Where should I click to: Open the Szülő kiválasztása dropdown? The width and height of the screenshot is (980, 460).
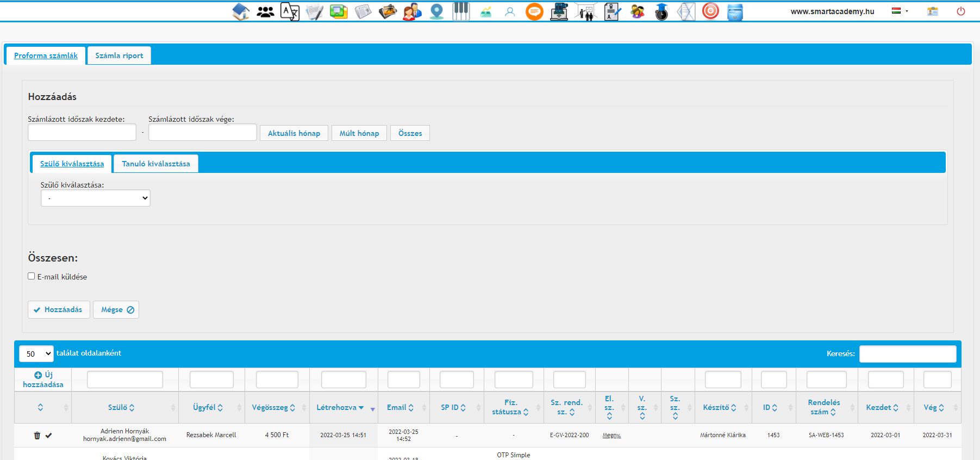click(96, 198)
